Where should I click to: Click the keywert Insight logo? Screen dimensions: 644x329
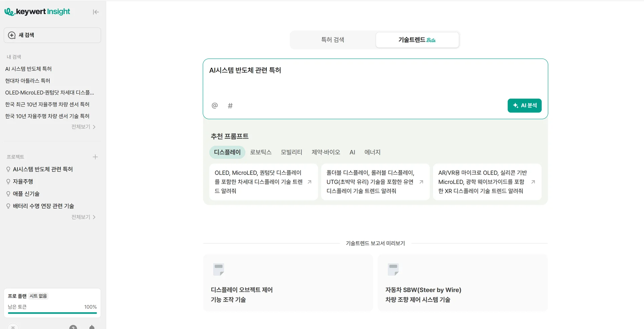coord(37,12)
